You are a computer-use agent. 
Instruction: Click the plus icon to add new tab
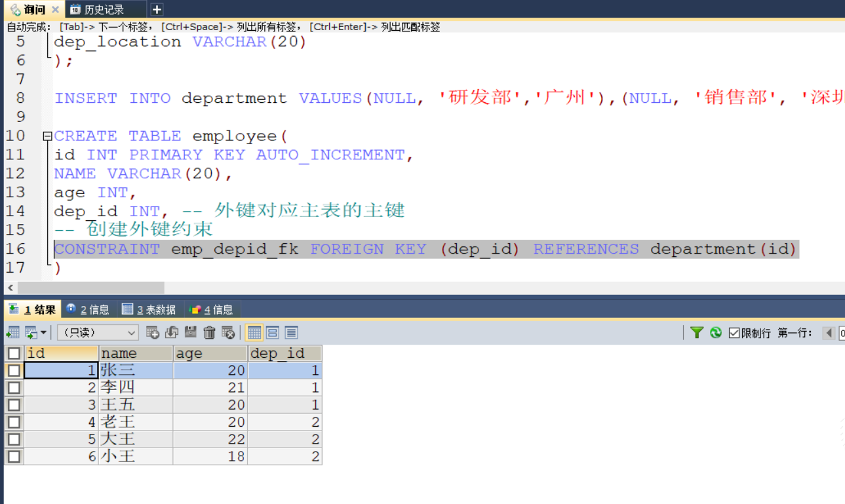[x=157, y=10]
